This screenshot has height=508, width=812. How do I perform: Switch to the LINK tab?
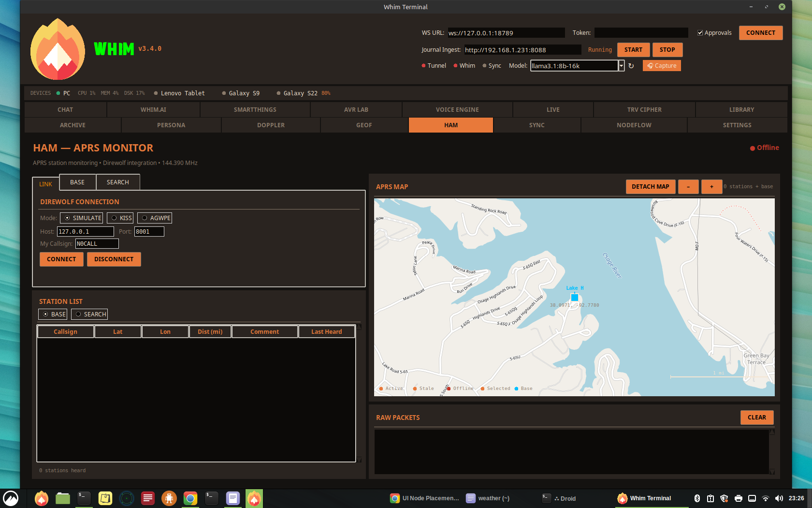[46, 184]
